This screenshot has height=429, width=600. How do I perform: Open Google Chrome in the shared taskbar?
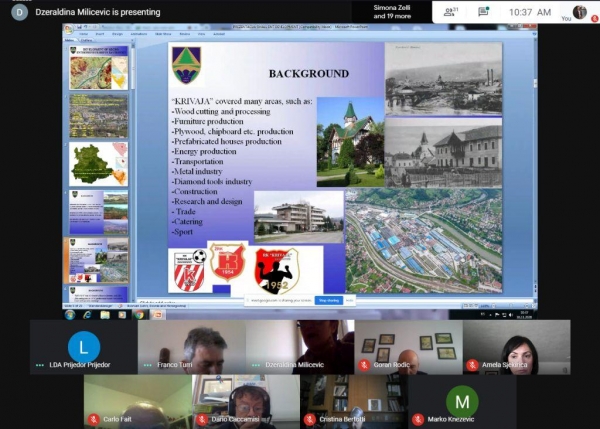(139, 315)
